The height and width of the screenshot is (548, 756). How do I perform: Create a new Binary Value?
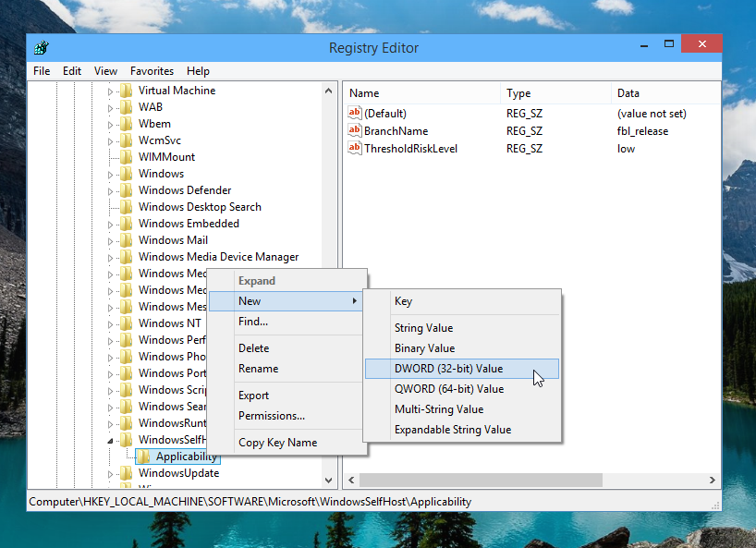click(462, 348)
